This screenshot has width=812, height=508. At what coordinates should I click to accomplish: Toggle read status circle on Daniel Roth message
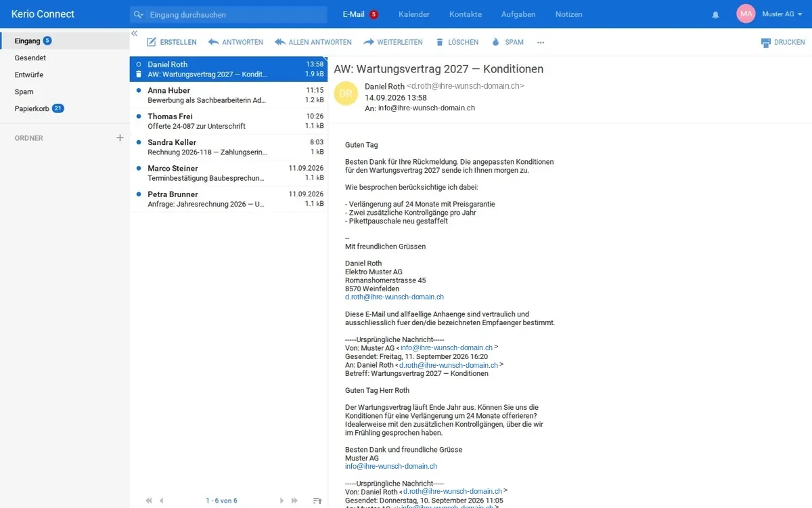139,64
